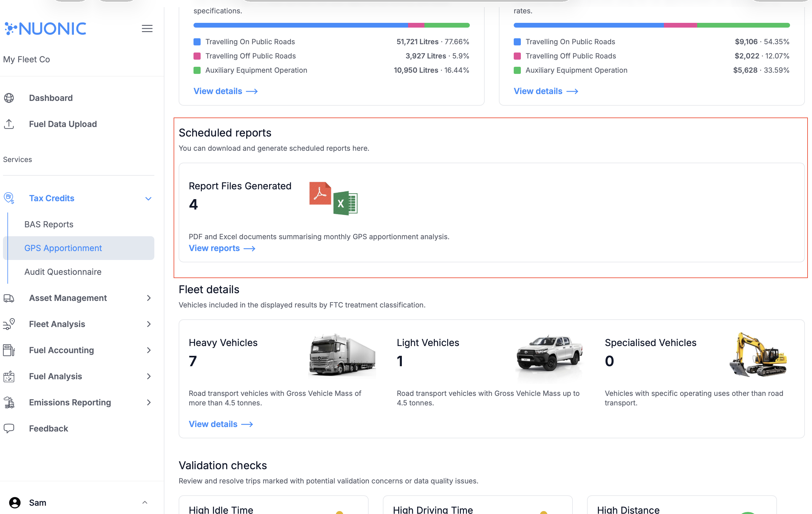Image resolution: width=812 pixels, height=514 pixels.
Task: Collapse the Tax Credits menu chevron
Action: pos(148,198)
